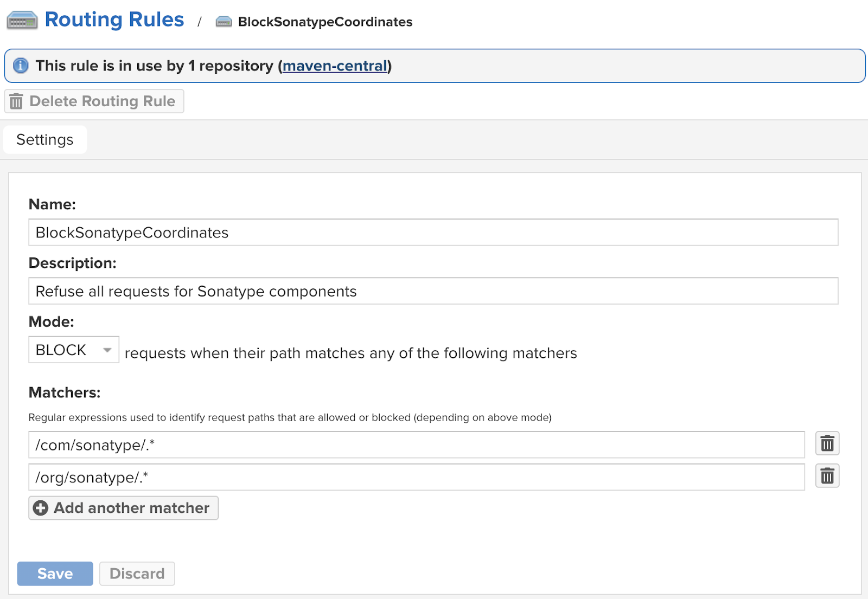Click the Routing Rules server icon
The width and height of the screenshot is (868, 599).
click(x=22, y=21)
